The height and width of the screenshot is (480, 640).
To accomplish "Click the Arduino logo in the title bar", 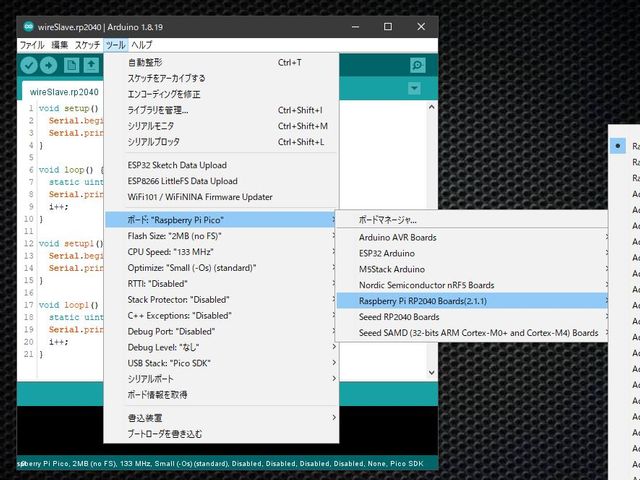I will [x=28, y=27].
